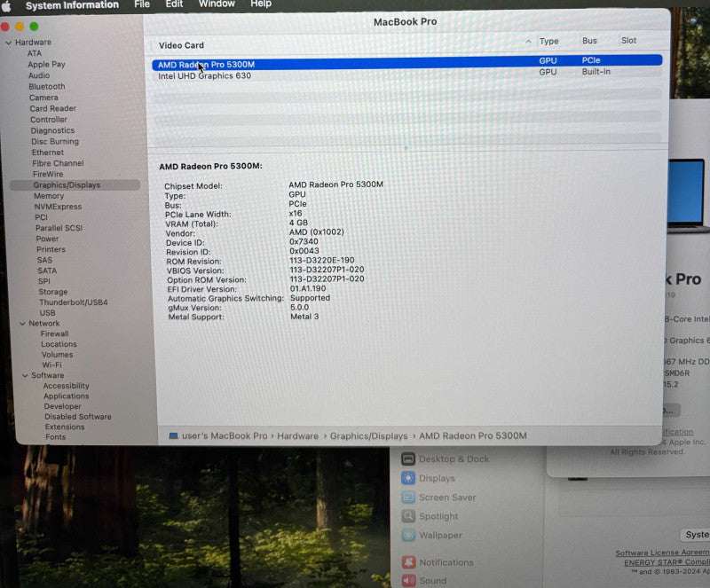710x588 pixels.
Task: Select Graphics/Displays in sidebar
Action: click(75, 185)
